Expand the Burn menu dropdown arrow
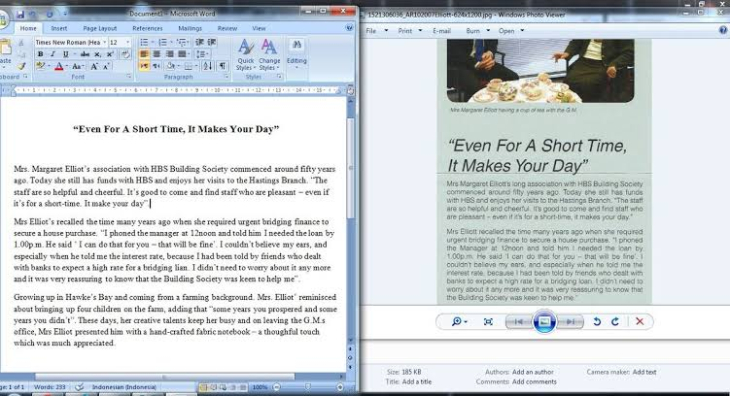Viewport: 730px width, 396px height. (488, 31)
